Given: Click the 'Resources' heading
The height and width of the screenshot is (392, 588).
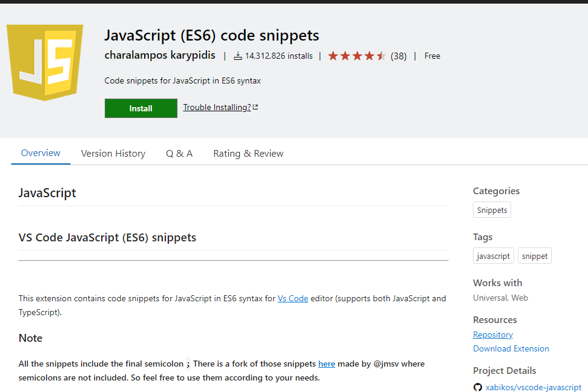Looking at the screenshot, I should 495,319.
